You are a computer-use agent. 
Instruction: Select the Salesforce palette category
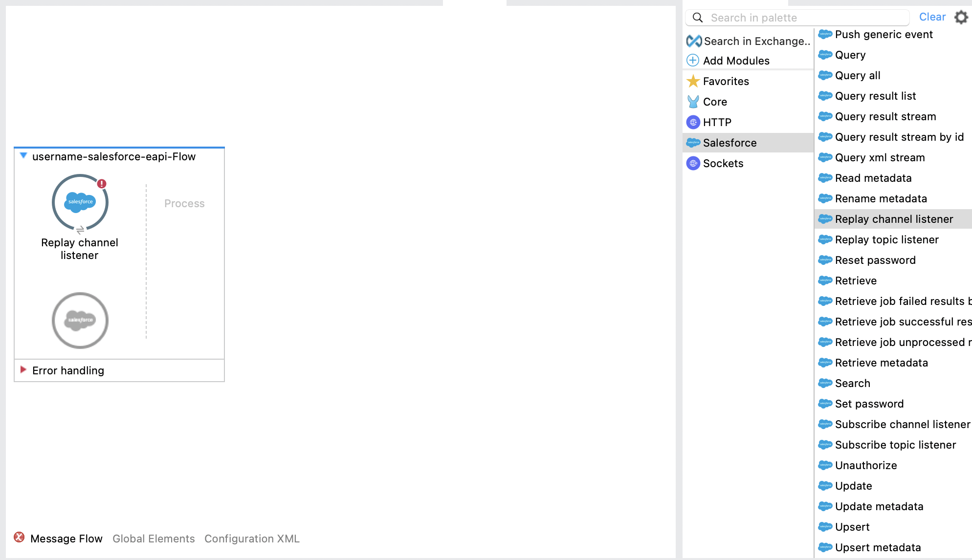click(748, 143)
